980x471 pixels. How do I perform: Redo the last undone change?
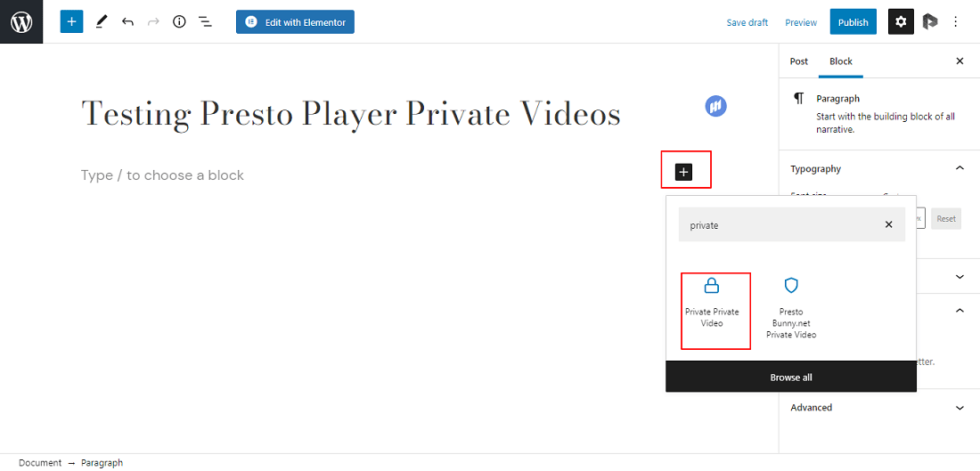pyautogui.click(x=153, y=22)
